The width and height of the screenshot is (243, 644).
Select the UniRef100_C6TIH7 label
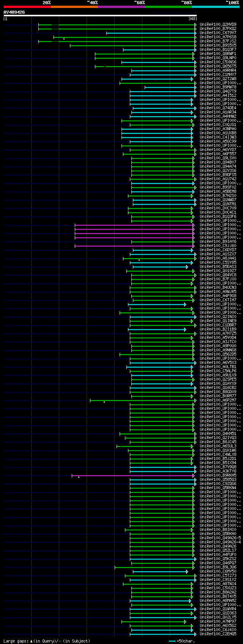point(218,300)
